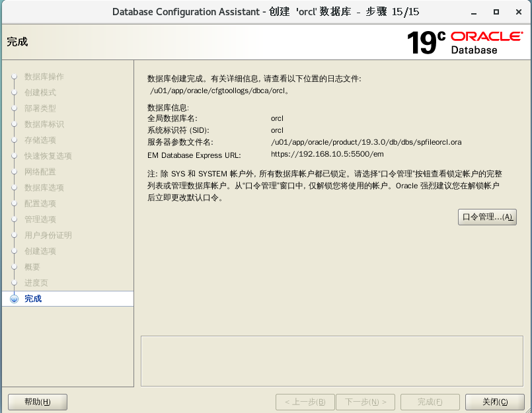Click the step circle beside 数据库操作
This screenshot has width=532, height=413.
(x=15, y=77)
